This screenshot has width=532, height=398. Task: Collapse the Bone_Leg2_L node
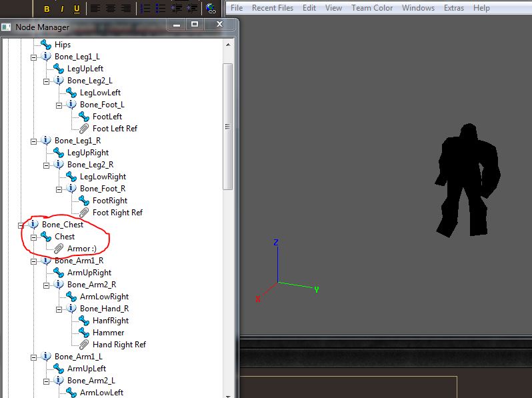coord(46,81)
